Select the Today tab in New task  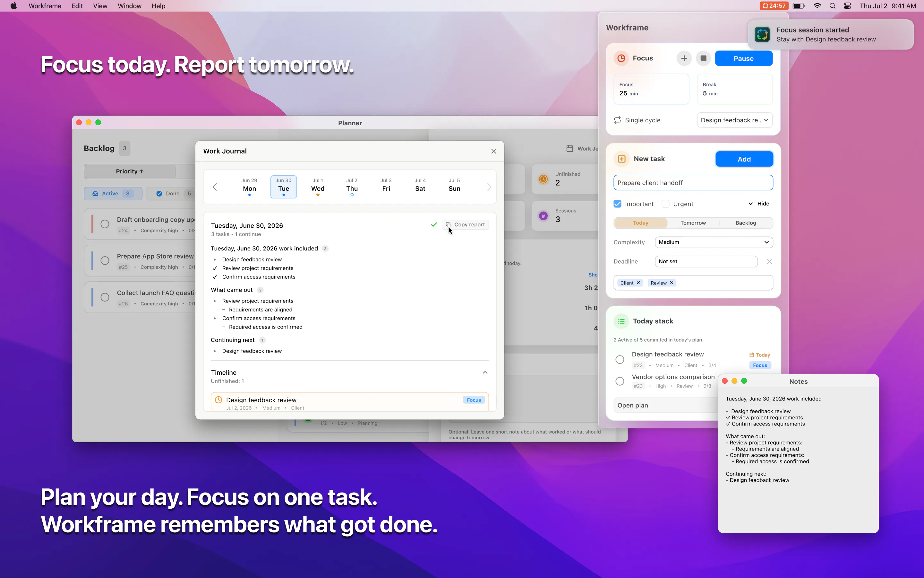(641, 223)
